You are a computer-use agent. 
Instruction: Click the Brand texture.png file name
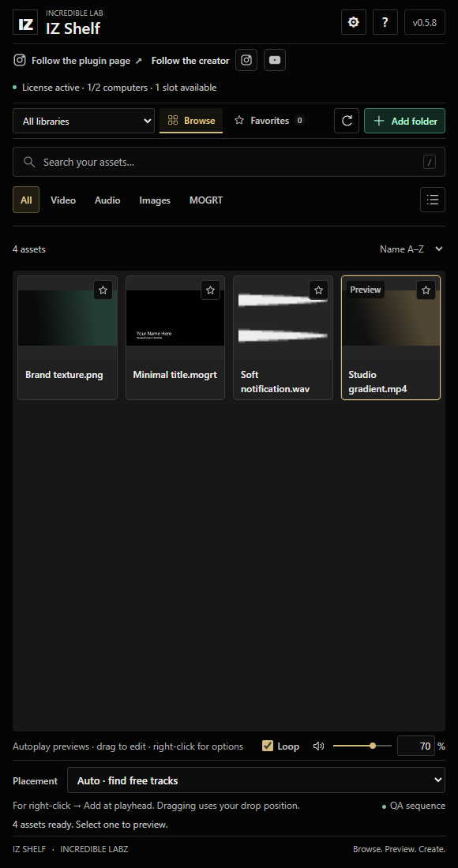[x=64, y=375]
